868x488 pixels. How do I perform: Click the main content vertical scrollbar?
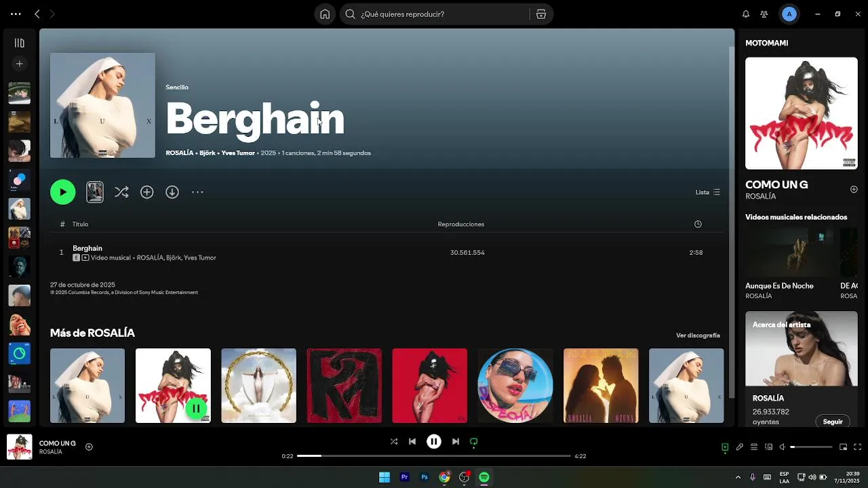point(731,222)
